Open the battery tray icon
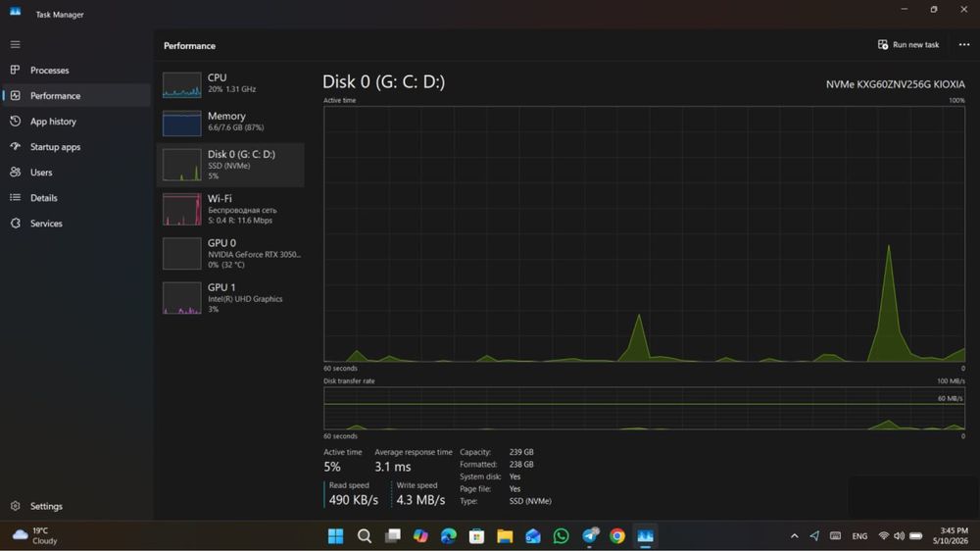This screenshot has height=551, width=980. pos(915,536)
